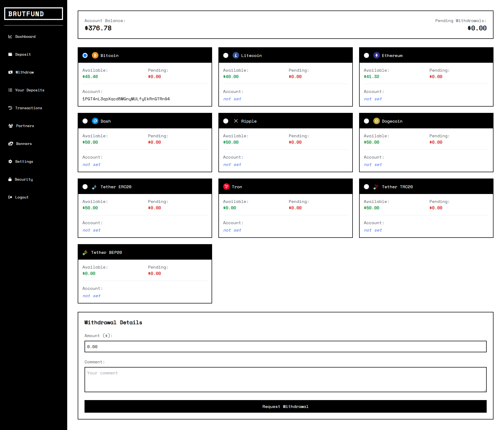The height and width of the screenshot is (430, 504).
Task: Select the Ethereum radio button
Action: tap(366, 55)
